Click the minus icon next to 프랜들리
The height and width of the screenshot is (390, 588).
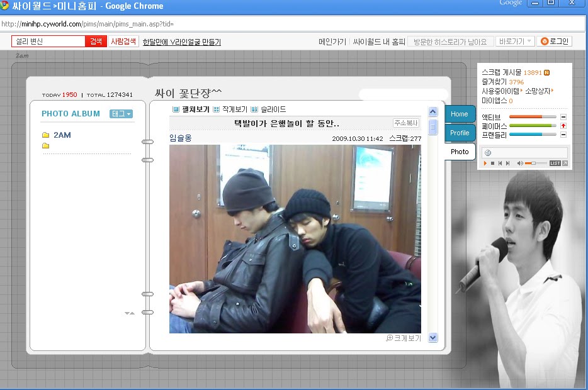[563, 135]
